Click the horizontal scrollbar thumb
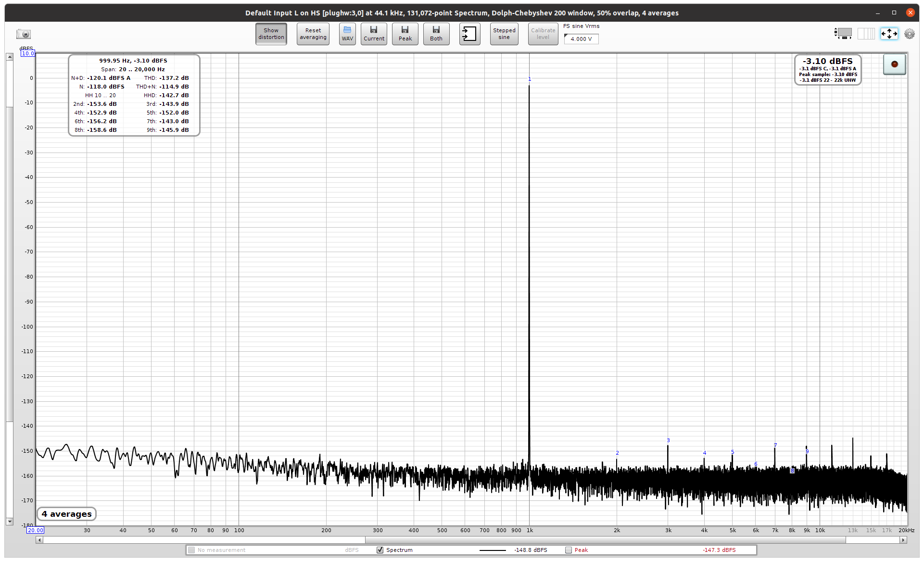Image resolution: width=924 pixels, height=562 pixels. coord(605,540)
